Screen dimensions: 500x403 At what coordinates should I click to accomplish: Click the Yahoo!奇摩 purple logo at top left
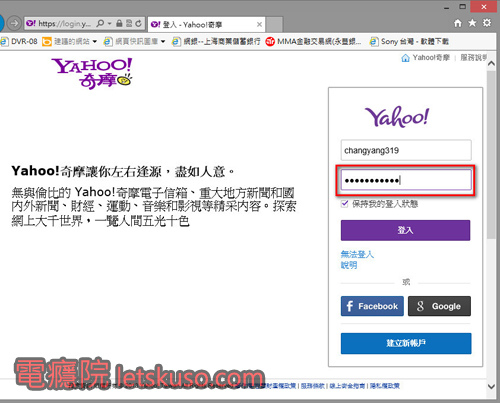pyautogui.click(x=92, y=73)
